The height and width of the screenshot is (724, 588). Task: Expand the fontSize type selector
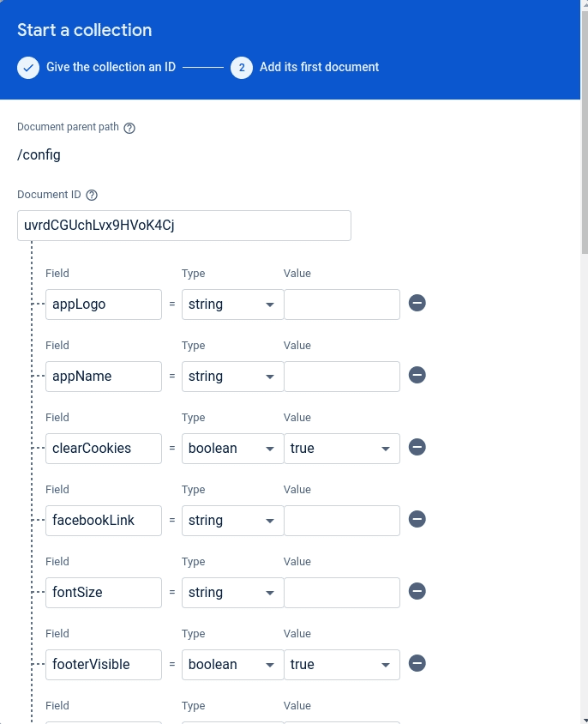point(232,592)
